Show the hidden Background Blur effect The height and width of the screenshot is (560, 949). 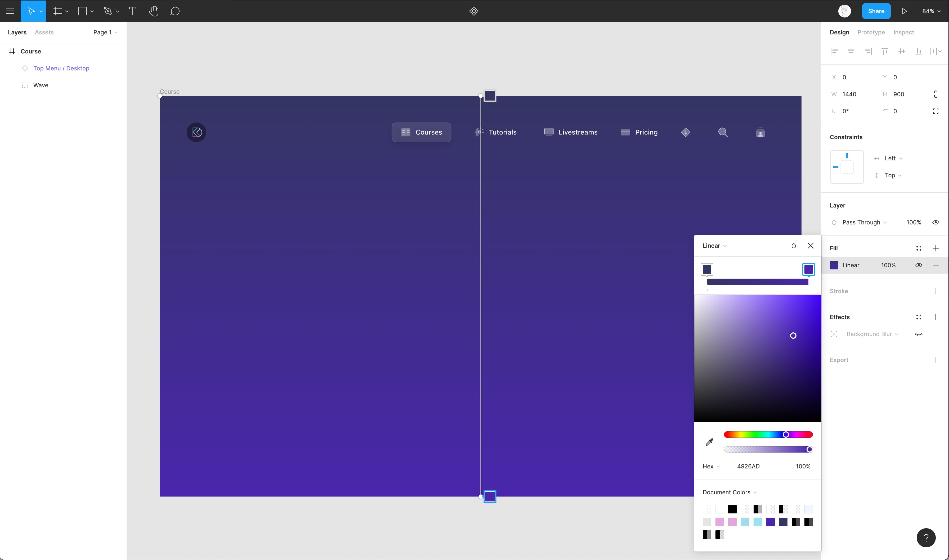tap(919, 334)
